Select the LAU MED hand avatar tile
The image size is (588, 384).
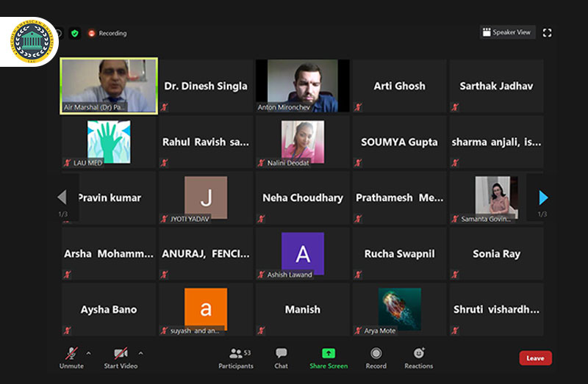(x=109, y=142)
